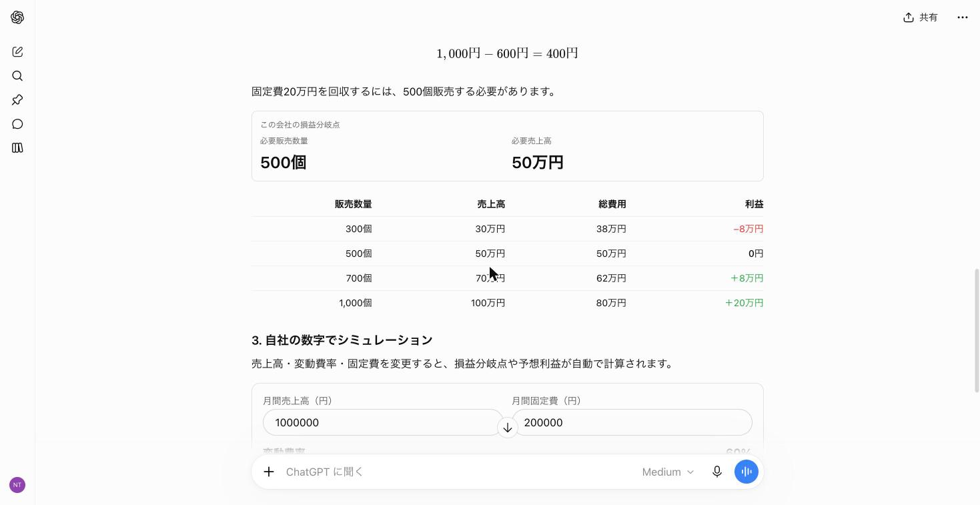Open the library books sidebar icon
The image size is (980, 505).
pyautogui.click(x=17, y=148)
